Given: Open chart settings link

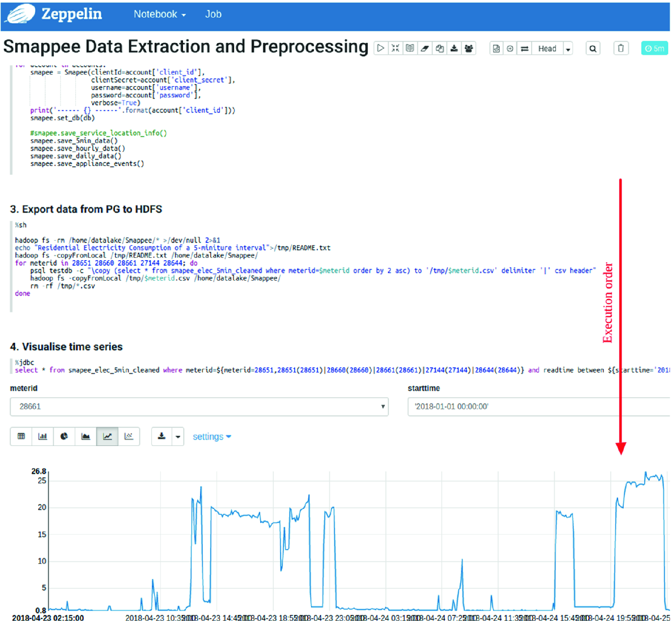Looking at the screenshot, I should (211, 437).
